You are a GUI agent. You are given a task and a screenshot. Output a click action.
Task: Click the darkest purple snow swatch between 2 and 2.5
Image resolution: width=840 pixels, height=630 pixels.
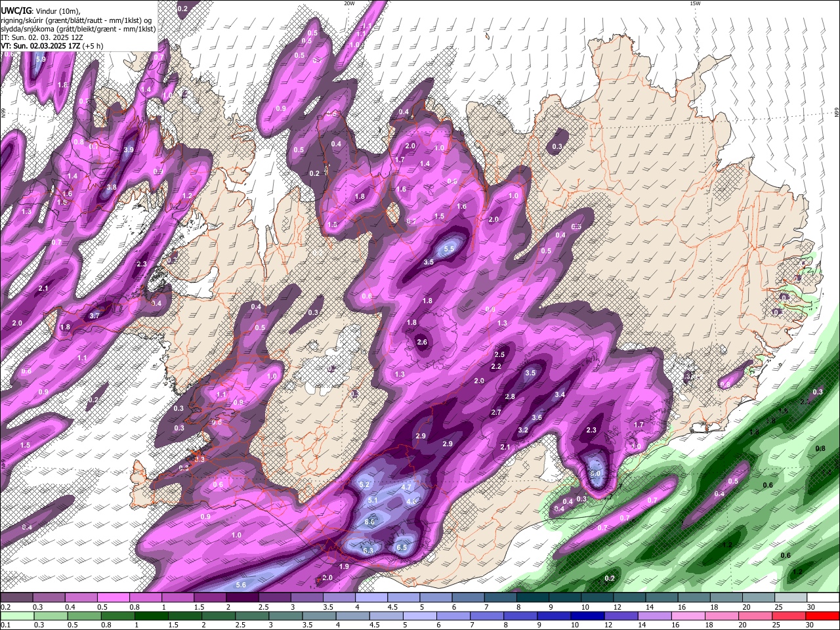pyautogui.click(x=242, y=597)
